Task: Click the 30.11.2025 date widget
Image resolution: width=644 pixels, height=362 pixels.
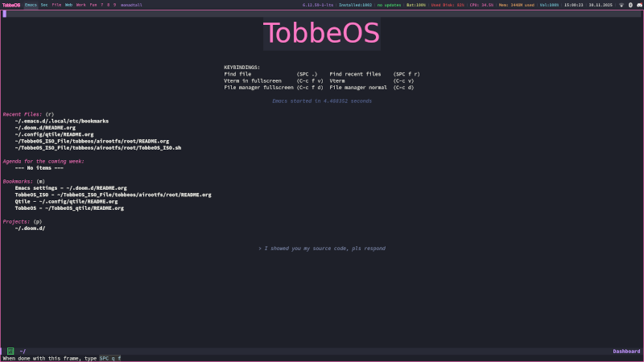Action: click(x=601, y=5)
